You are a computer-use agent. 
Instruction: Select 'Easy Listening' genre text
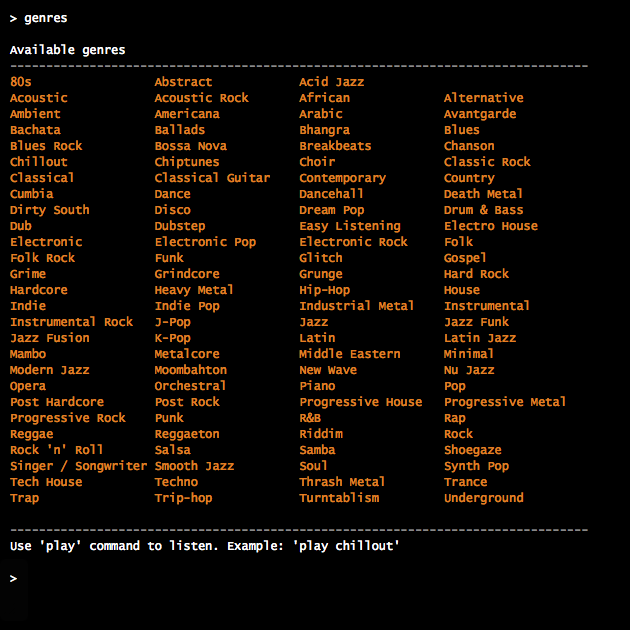coord(350,226)
